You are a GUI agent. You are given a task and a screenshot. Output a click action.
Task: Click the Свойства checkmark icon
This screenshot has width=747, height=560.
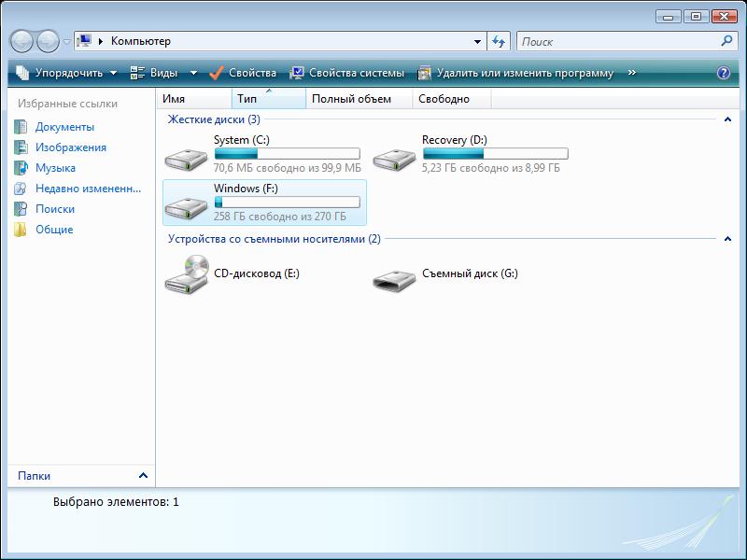pyautogui.click(x=217, y=73)
